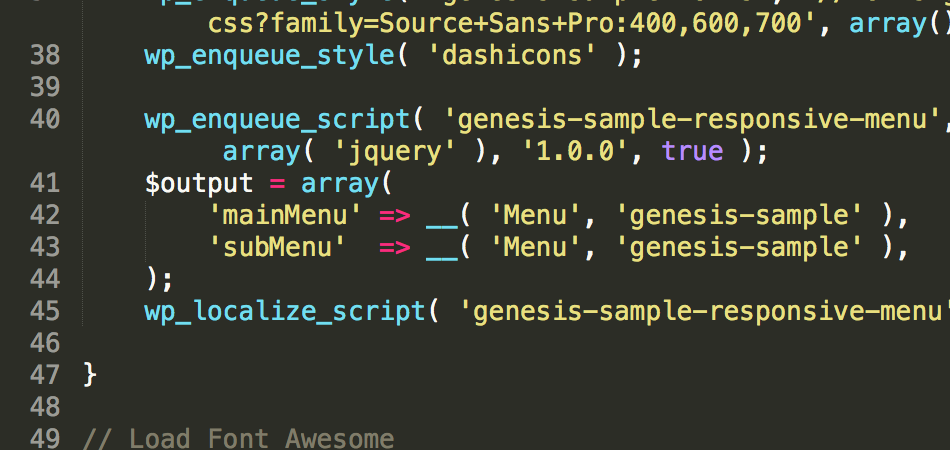Viewport: 950px width, 450px height.
Task: Click line number 47 in the gutter
Action: 45,375
